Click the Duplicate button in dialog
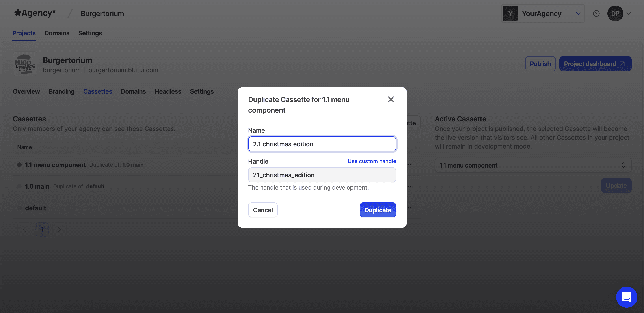The image size is (644, 313). (x=378, y=210)
